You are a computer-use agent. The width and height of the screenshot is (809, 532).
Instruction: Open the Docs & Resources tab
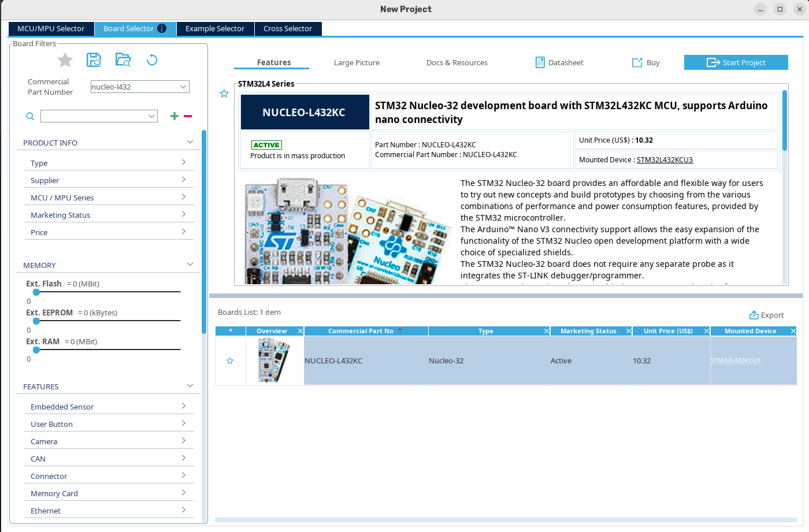pos(457,62)
